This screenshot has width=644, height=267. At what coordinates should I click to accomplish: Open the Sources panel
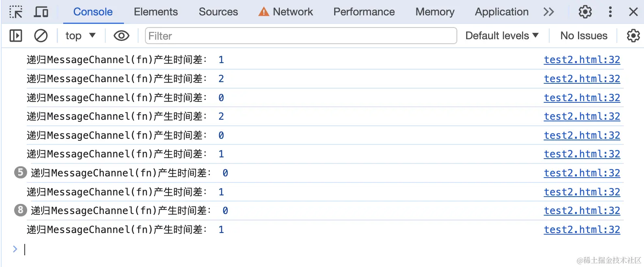click(x=218, y=12)
